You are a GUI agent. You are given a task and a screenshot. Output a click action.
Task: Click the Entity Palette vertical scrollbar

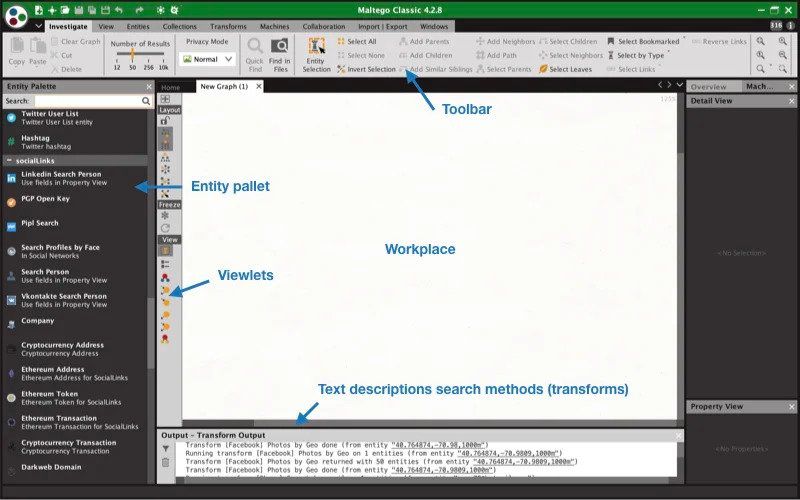[151, 334]
